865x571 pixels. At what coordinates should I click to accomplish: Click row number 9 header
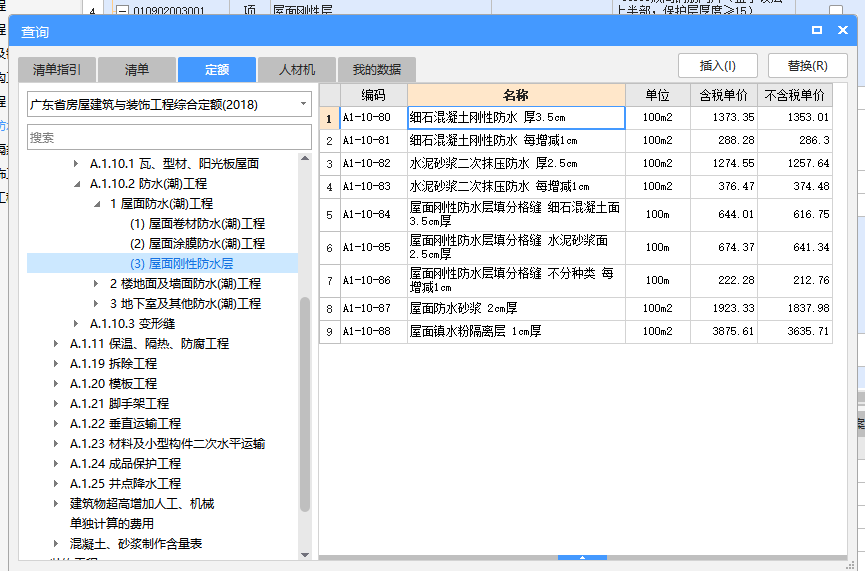click(329, 332)
